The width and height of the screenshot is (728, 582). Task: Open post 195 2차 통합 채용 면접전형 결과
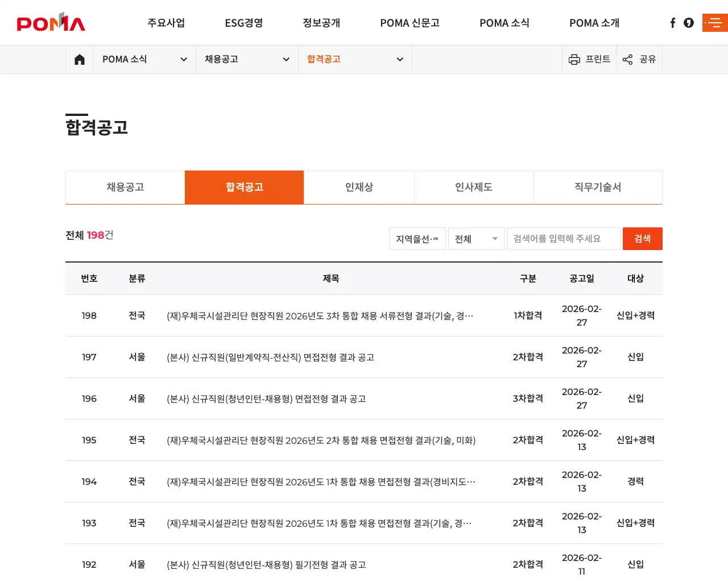[x=321, y=440]
